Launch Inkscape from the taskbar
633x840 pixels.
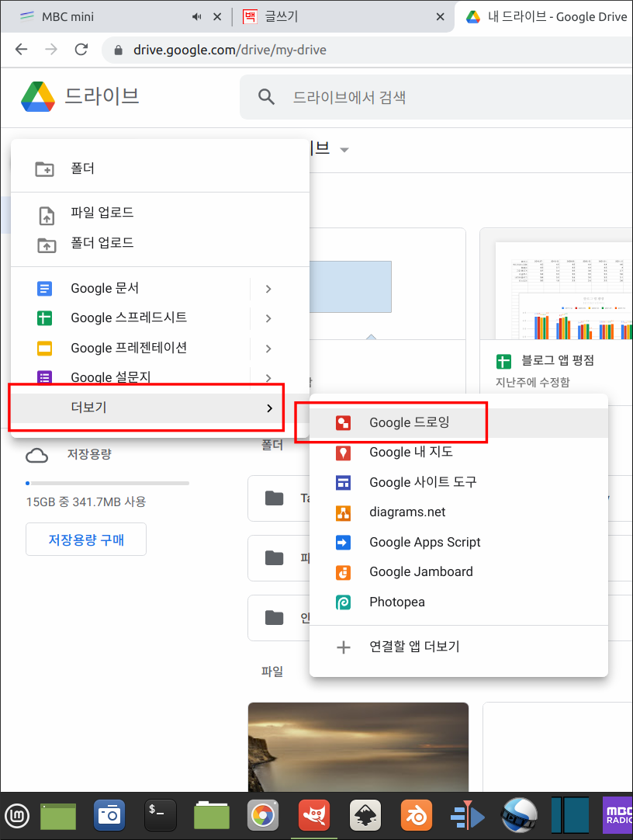point(365,815)
